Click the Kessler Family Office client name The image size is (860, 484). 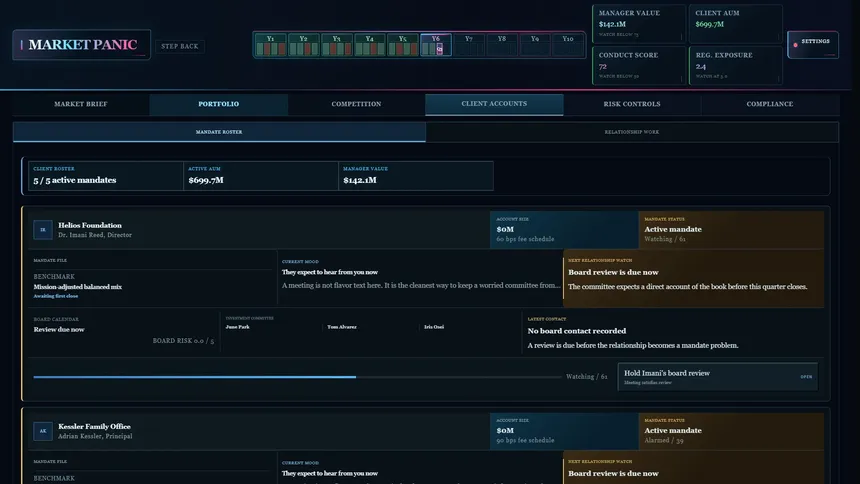pos(94,427)
